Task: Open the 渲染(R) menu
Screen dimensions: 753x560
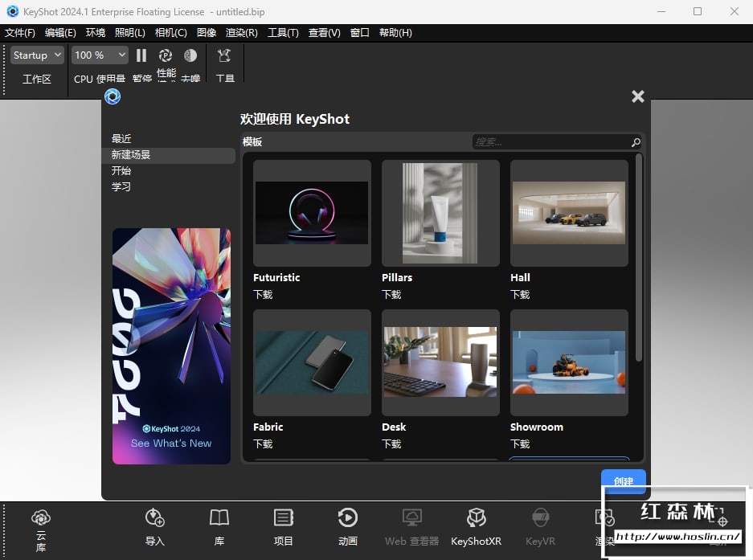Action: tap(242, 33)
